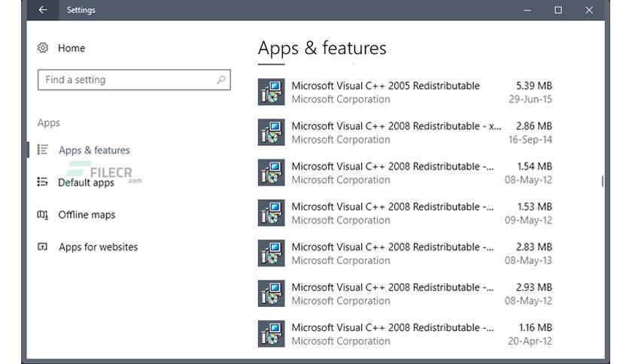
Task: Click the vertical scrollbar thumb on the right
Action: [602, 180]
